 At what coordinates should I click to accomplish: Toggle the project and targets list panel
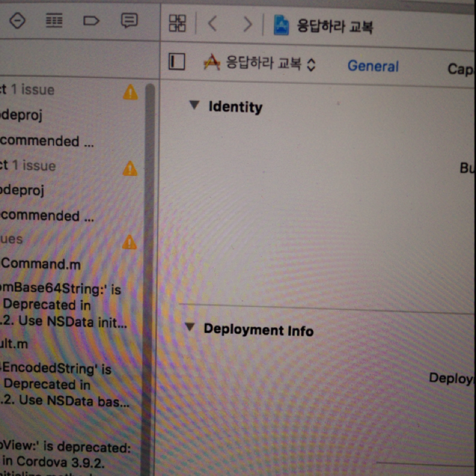177,62
